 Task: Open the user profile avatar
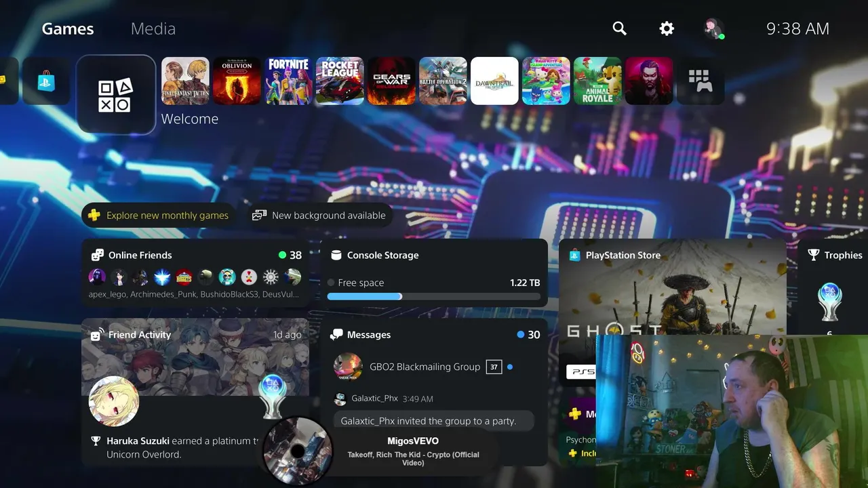713,28
